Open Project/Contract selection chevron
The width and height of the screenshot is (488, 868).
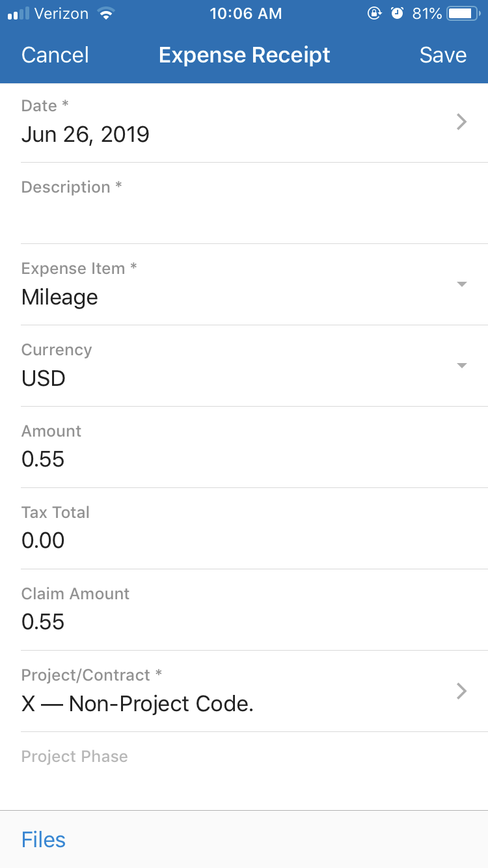(x=461, y=691)
